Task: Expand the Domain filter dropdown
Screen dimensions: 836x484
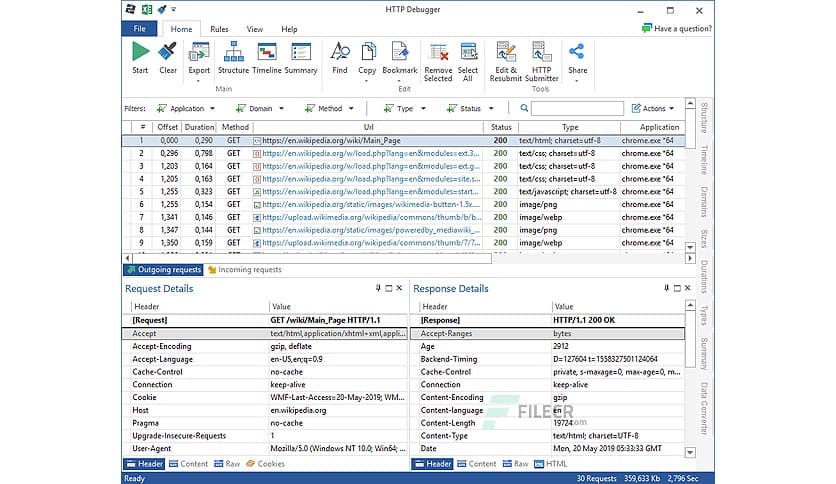Action: point(259,108)
